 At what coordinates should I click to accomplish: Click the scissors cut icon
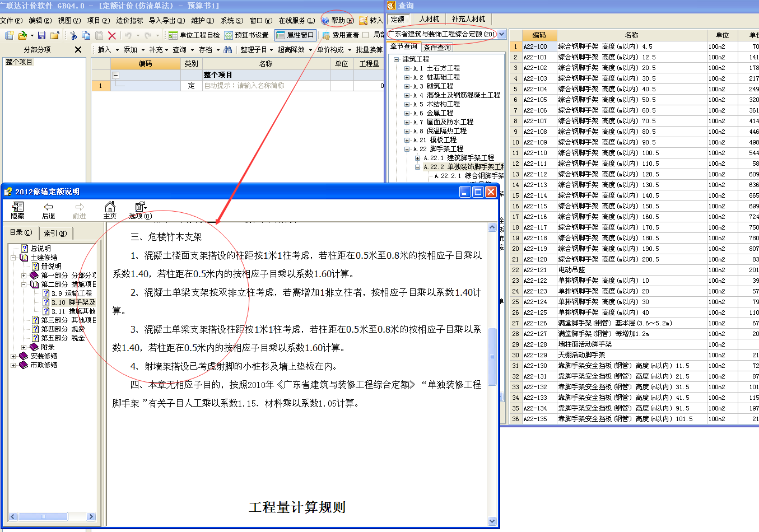(73, 35)
